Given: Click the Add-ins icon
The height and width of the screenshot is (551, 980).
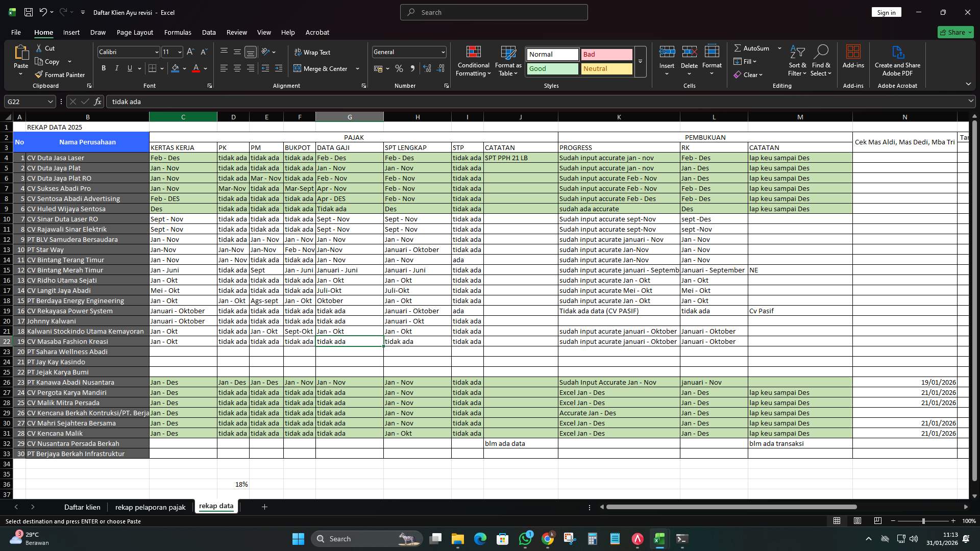Looking at the screenshot, I should pos(853,60).
